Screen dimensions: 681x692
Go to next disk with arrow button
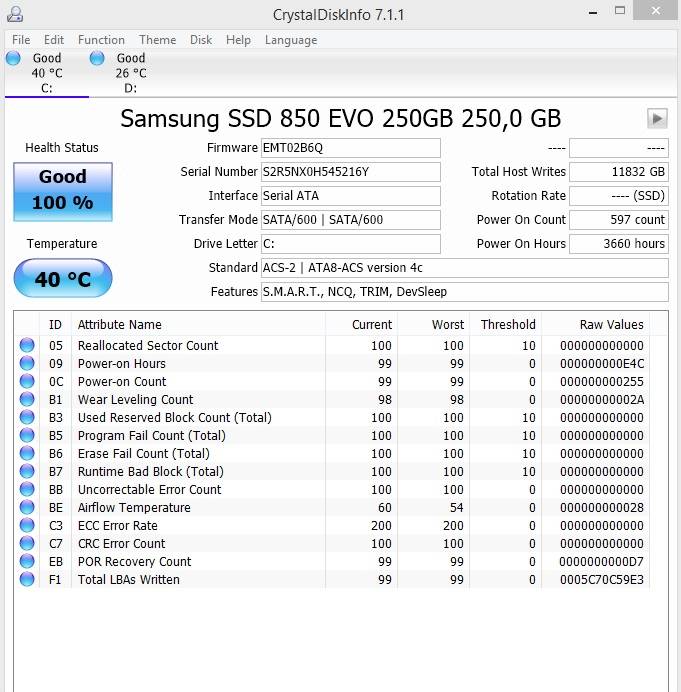(x=657, y=118)
